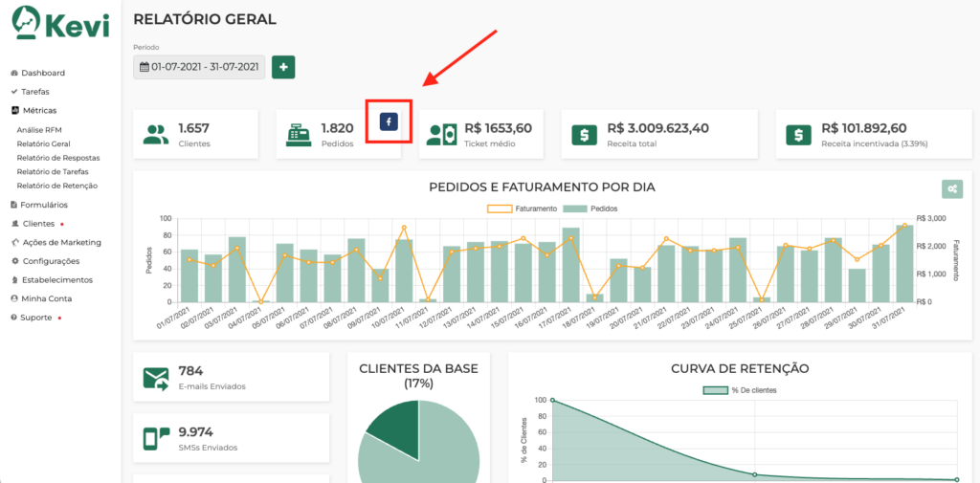Click the E-mails Enviados envelope icon

click(156, 379)
